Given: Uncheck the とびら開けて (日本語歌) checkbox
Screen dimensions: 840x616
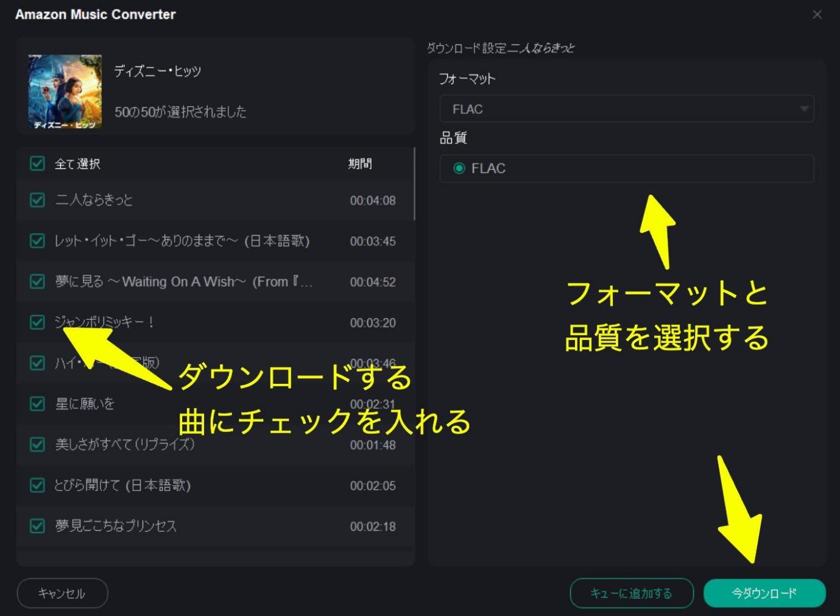Looking at the screenshot, I should point(37,485).
